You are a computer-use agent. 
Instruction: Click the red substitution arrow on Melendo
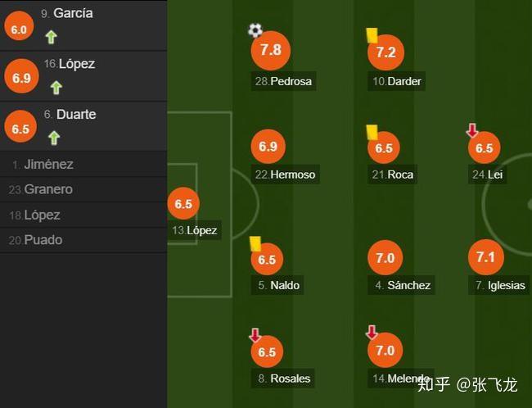click(x=372, y=333)
